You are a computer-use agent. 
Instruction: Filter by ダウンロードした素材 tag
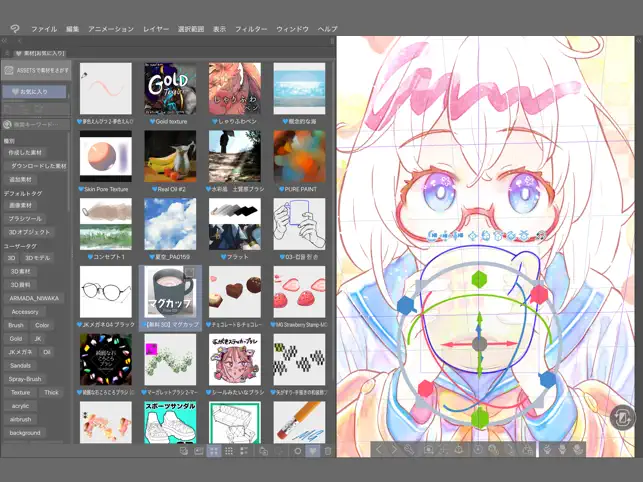coord(36,166)
